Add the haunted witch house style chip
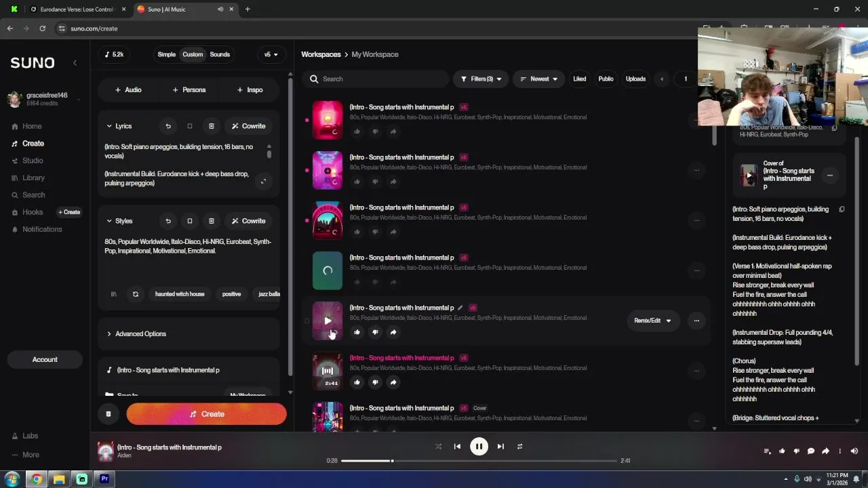 pyautogui.click(x=180, y=294)
